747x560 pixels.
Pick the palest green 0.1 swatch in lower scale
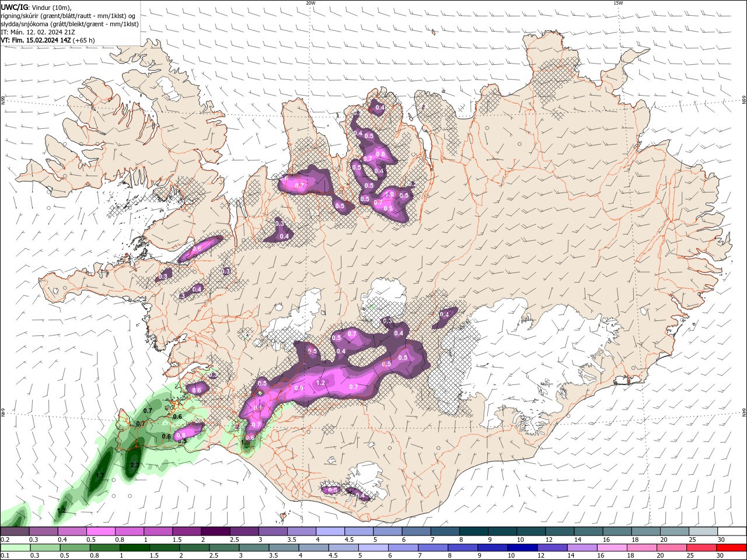pyautogui.click(x=16, y=548)
